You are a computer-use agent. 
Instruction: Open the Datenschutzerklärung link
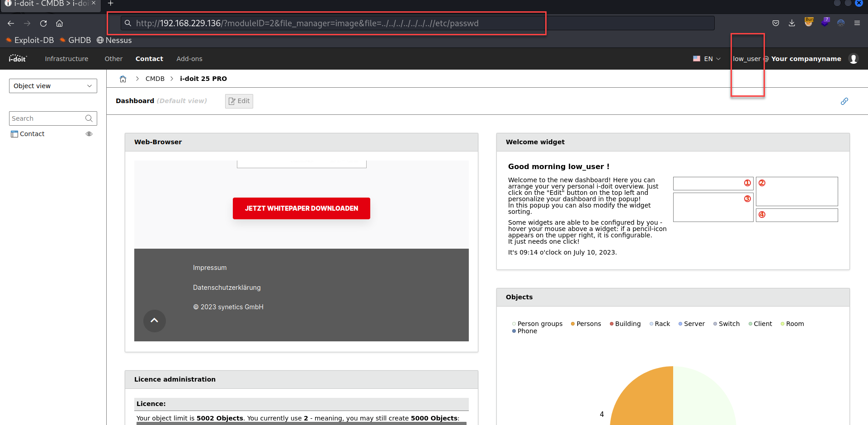pyautogui.click(x=227, y=288)
